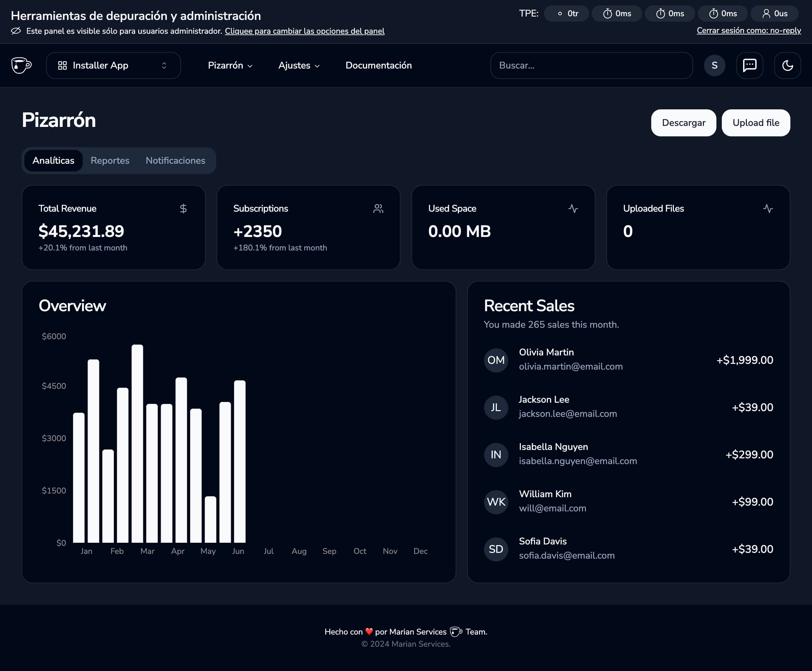Click the SD avatar for Sofia Davis
The image size is (812, 671).
coord(496,549)
